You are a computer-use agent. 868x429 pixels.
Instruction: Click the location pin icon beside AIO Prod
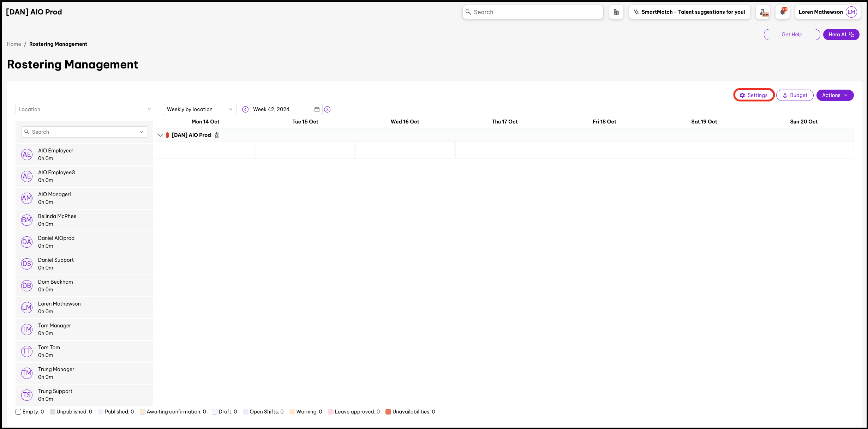(217, 135)
